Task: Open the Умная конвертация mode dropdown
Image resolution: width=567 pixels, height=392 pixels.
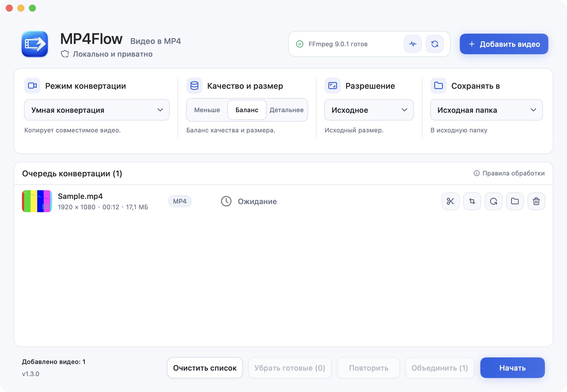Action: click(x=97, y=110)
